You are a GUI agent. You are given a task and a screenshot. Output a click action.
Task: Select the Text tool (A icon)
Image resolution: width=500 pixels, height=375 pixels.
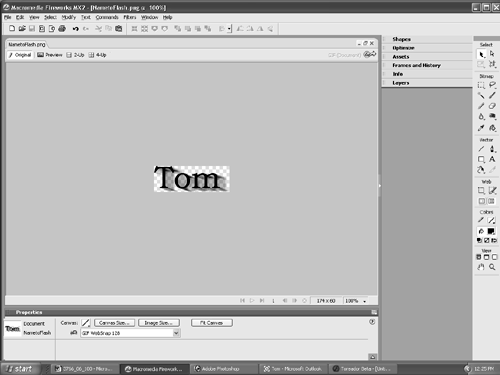[x=492, y=159]
